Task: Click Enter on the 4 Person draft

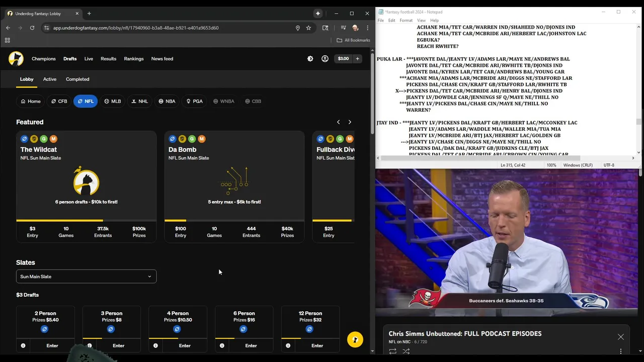Action: (x=185, y=345)
